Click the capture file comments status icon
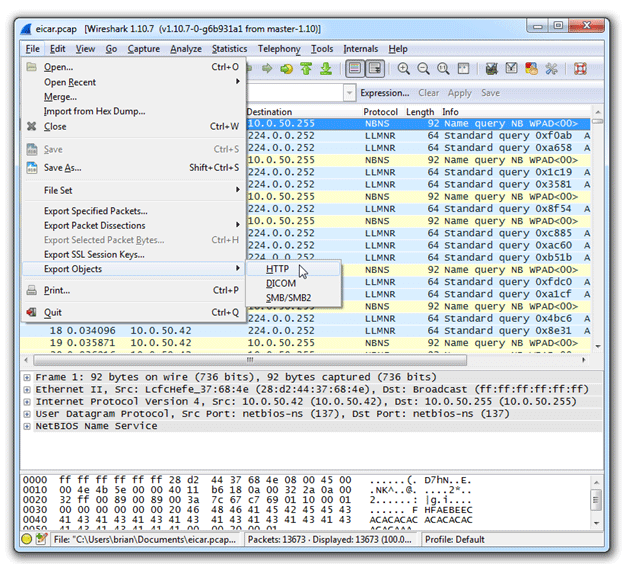 [41, 539]
